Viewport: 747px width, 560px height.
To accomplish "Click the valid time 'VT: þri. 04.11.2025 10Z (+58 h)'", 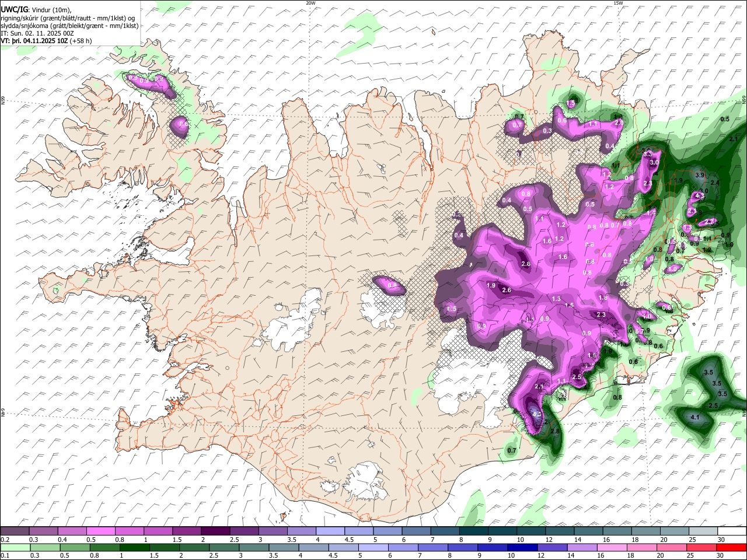I will [x=46, y=41].
